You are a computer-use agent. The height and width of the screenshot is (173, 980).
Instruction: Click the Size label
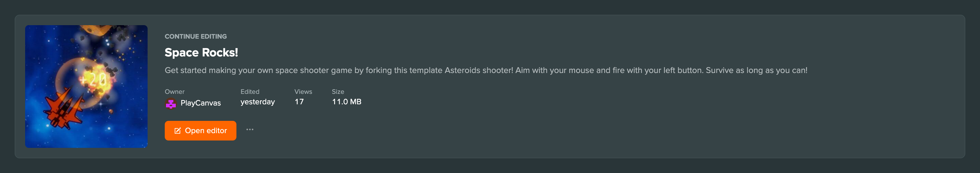coord(338,92)
